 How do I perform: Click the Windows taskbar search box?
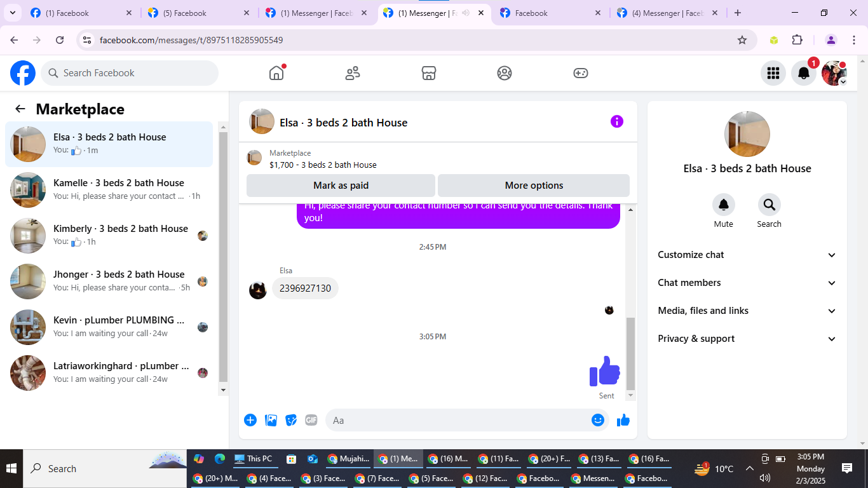point(105,469)
